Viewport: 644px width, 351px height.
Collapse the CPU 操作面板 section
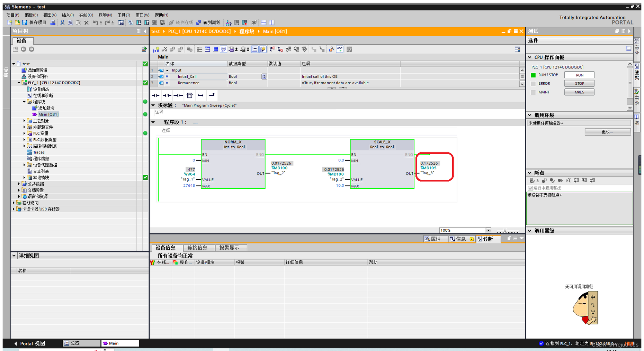point(530,57)
